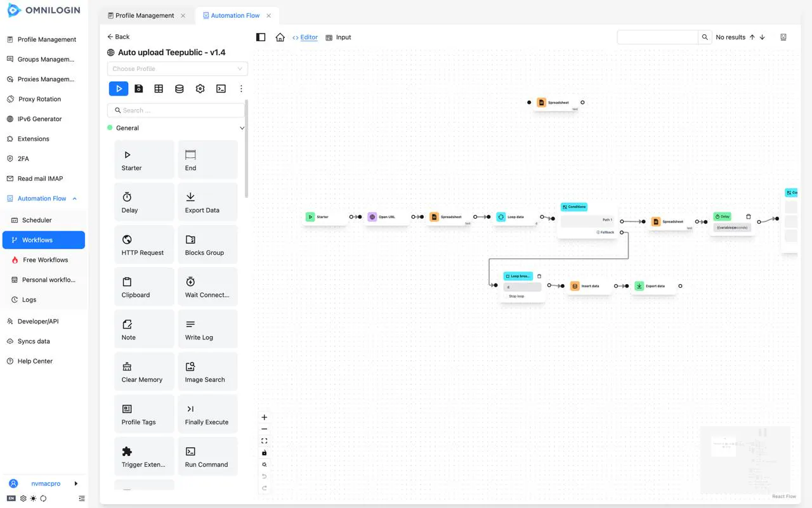
Task: Click the search magnifier button at top
Action: coord(705,37)
